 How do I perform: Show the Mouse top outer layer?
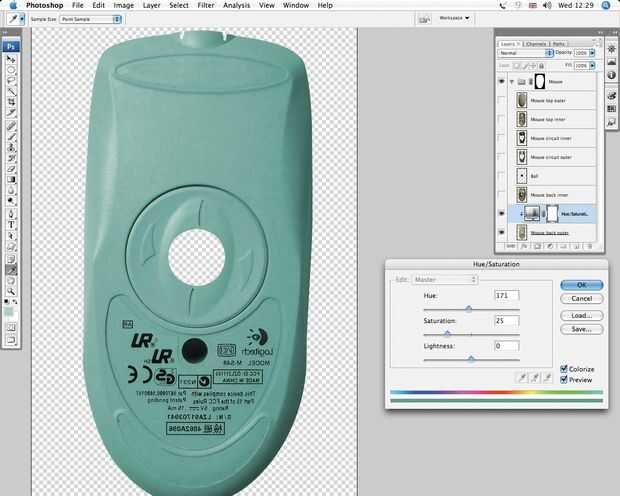coord(501,100)
